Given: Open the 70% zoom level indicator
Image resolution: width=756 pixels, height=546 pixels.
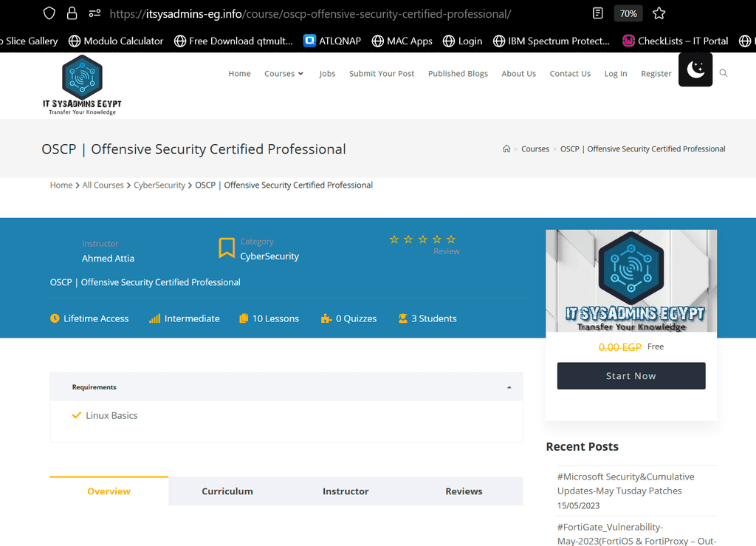Looking at the screenshot, I should point(628,13).
